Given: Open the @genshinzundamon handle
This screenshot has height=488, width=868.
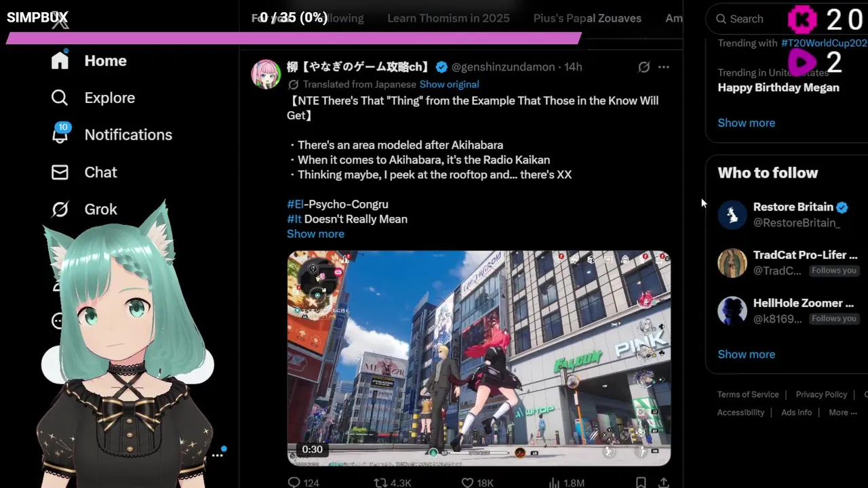Looking at the screenshot, I should 502,67.
